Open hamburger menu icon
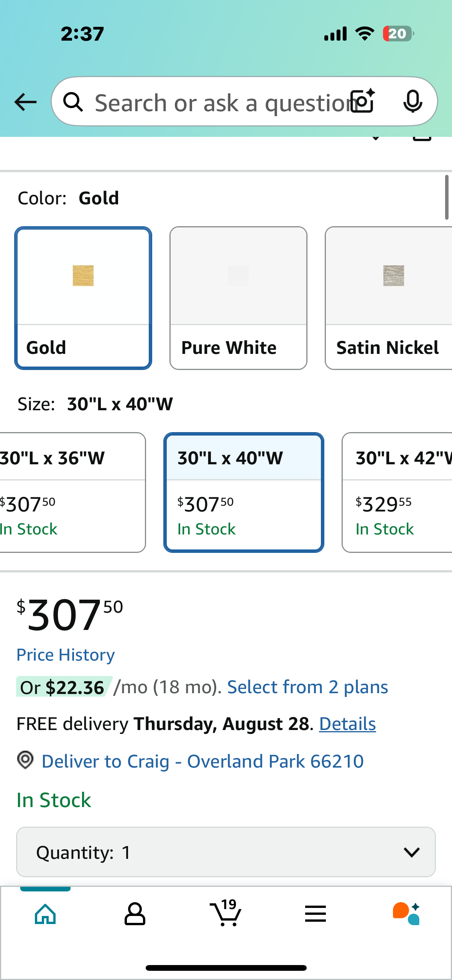The height and width of the screenshot is (980, 452). [316, 914]
